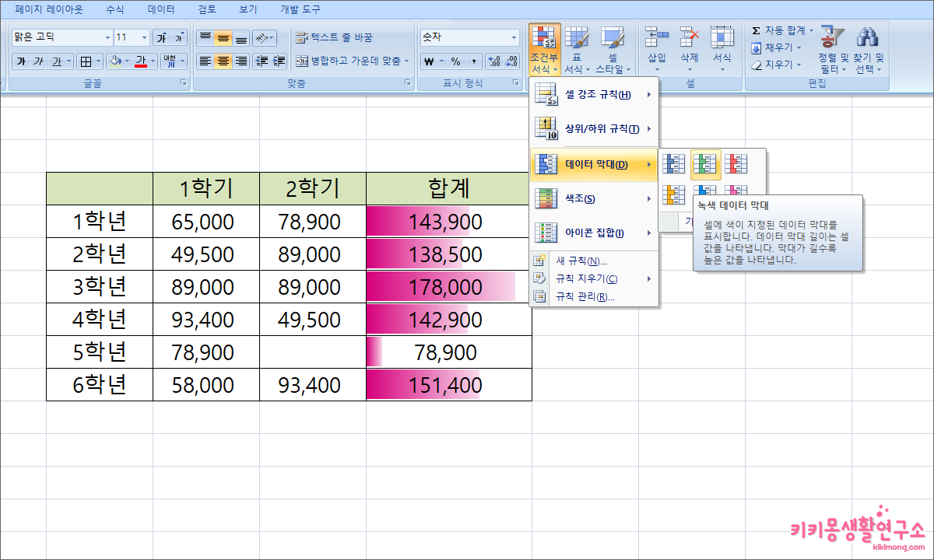Toggle bold formatting in font group

point(21,61)
